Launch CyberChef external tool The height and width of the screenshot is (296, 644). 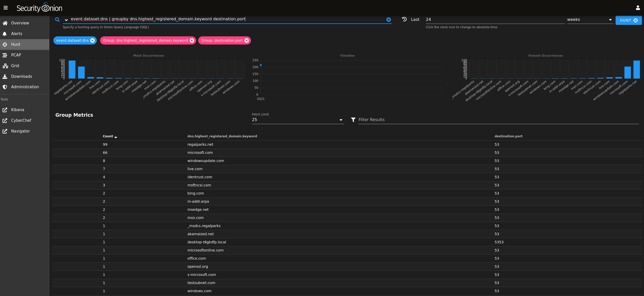click(x=25, y=121)
